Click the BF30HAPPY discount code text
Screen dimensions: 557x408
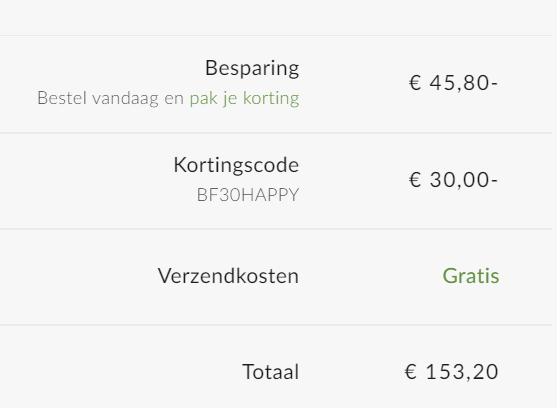coord(248,195)
